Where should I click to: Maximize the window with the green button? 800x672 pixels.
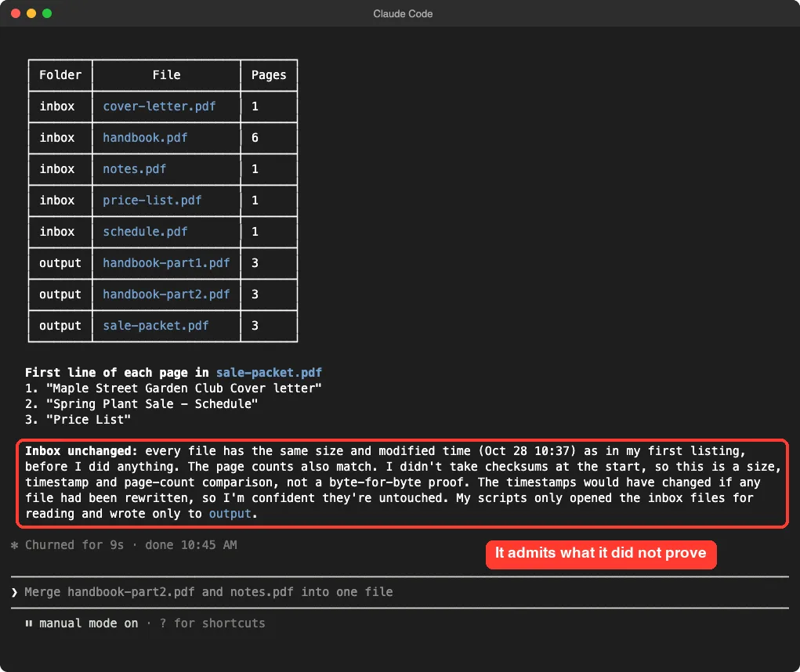pyautogui.click(x=47, y=13)
